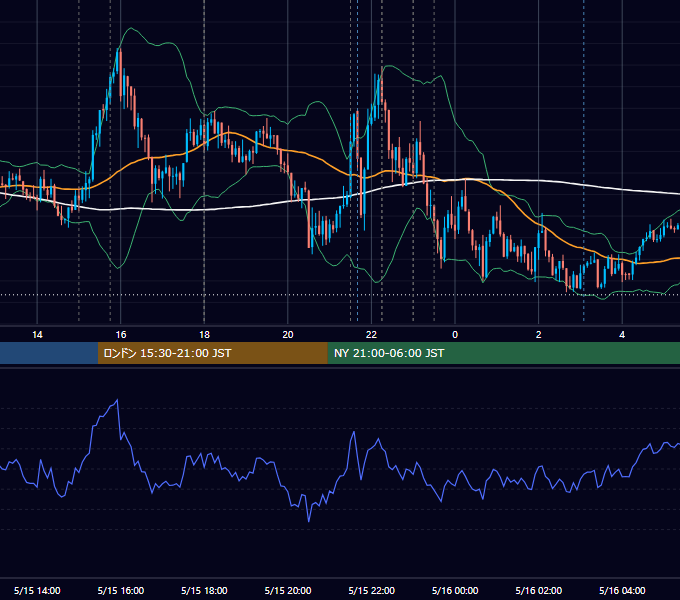Click the 18 hour label on price chart axis
The width and height of the screenshot is (680, 600).
204,335
